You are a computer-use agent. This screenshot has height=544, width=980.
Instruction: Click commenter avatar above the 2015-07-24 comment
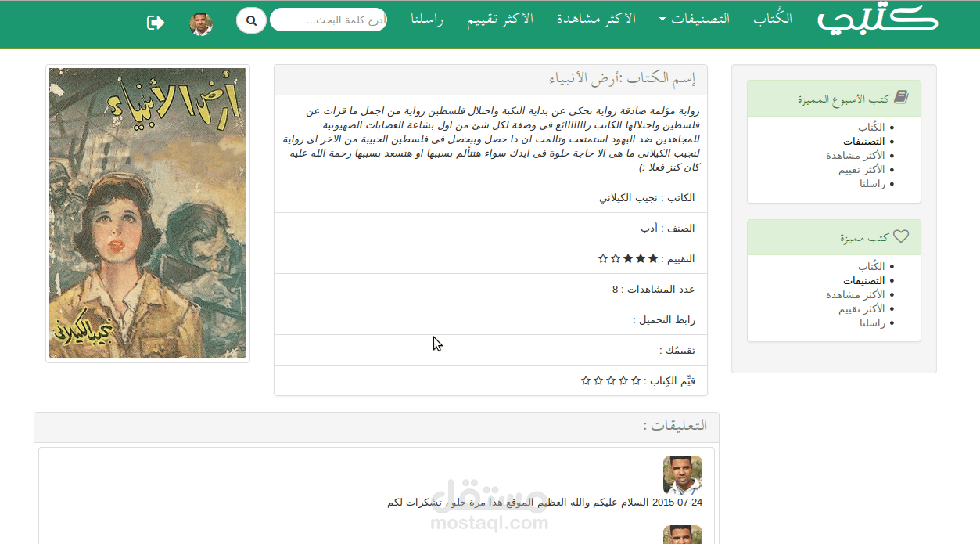coord(683,475)
